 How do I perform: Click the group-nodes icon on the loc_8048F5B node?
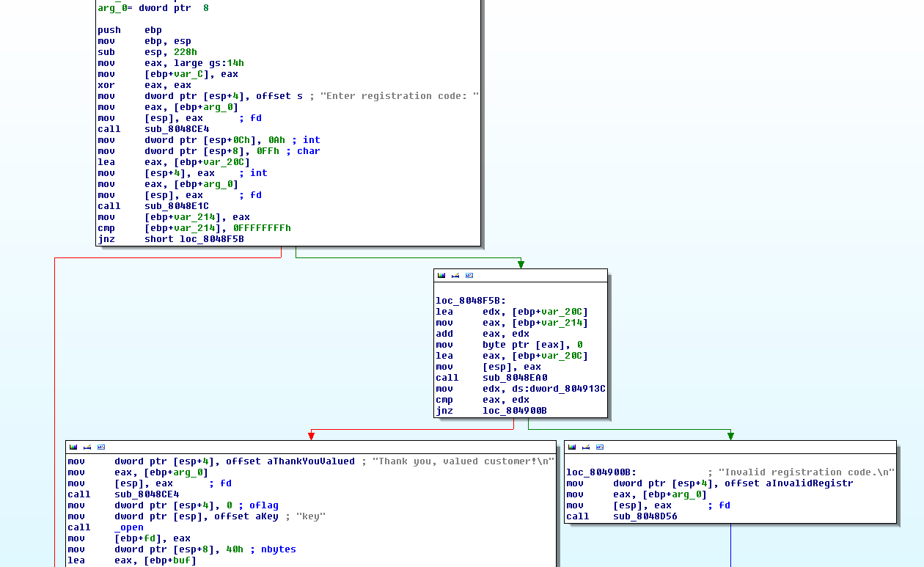[469, 276]
